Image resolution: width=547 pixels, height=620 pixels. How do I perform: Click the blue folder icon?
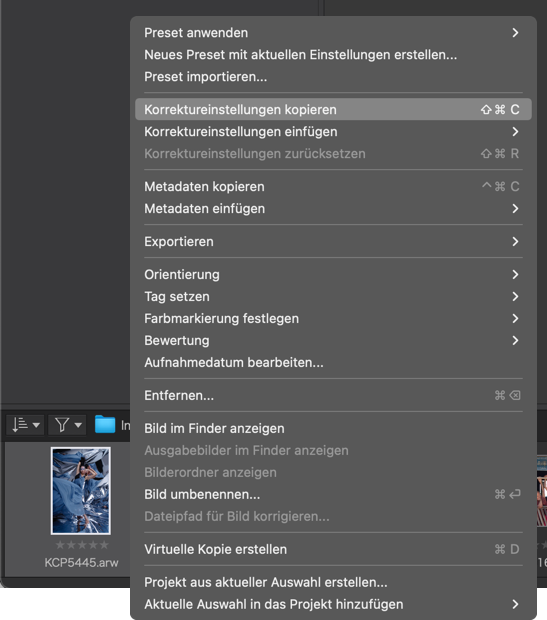pos(105,425)
